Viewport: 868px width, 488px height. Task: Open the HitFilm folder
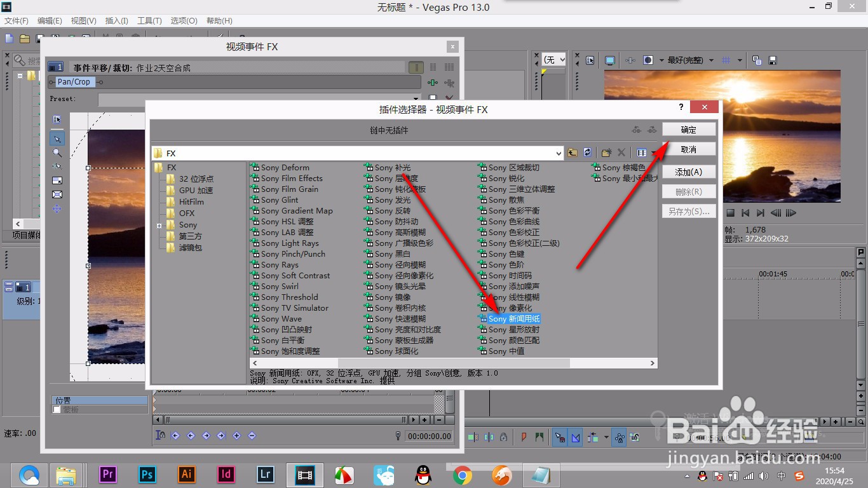click(185, 201)
